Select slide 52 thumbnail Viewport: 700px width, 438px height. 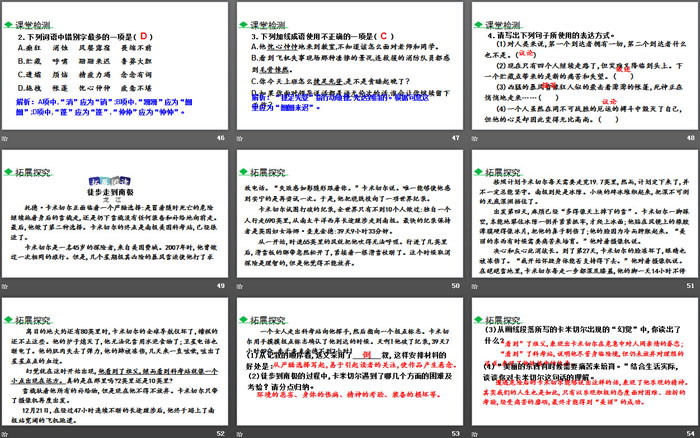[x=116, y=365]
